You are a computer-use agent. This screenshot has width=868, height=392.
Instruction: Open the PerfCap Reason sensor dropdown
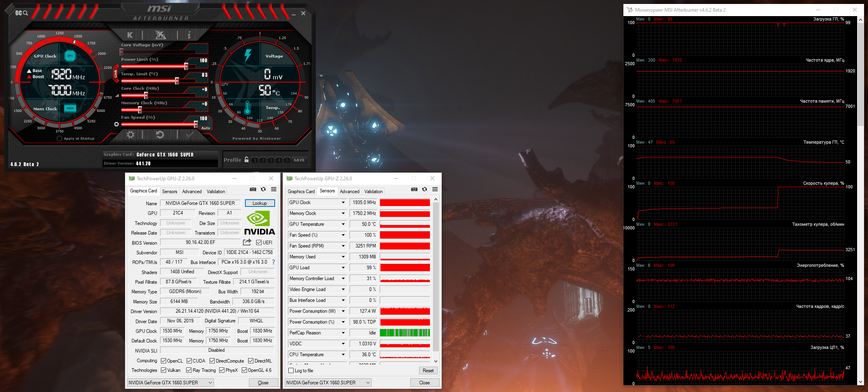(x=343, y=333)
